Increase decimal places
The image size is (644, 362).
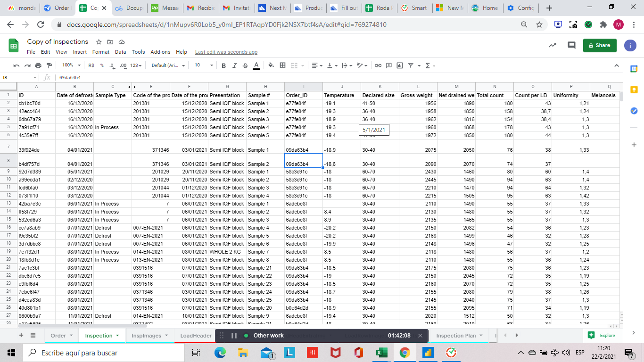coord(123,65)
